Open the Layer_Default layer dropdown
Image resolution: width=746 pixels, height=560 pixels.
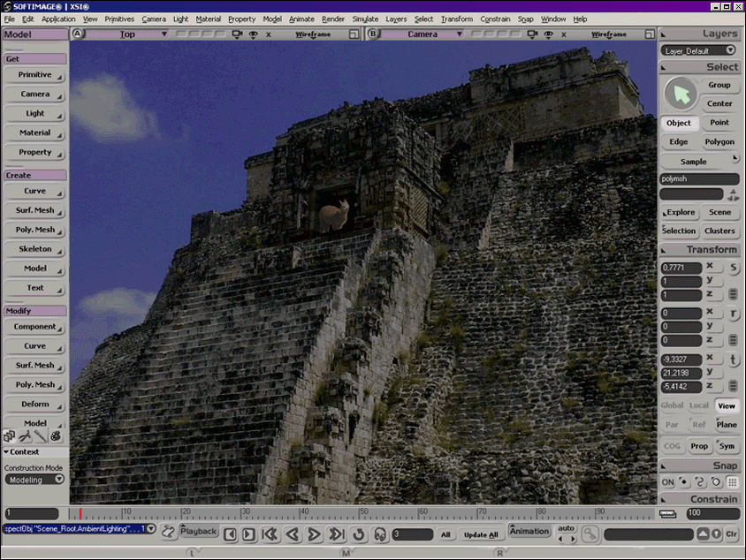[699, 50]
